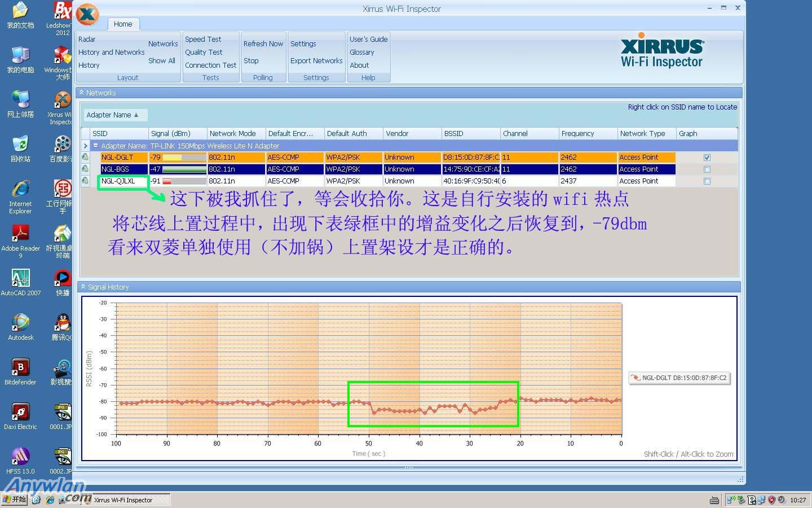The height and width of the screenshot is (508, 812).
Task: Open the taskbar keyboard language indicator
Action: pos(714,500)
